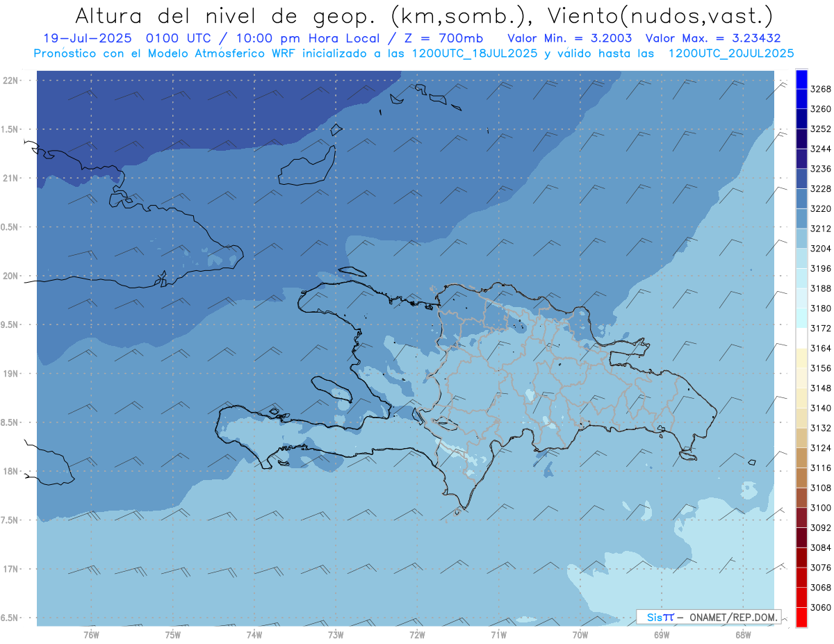
Task: Click the '68W' longitude label
Action: 743,635
